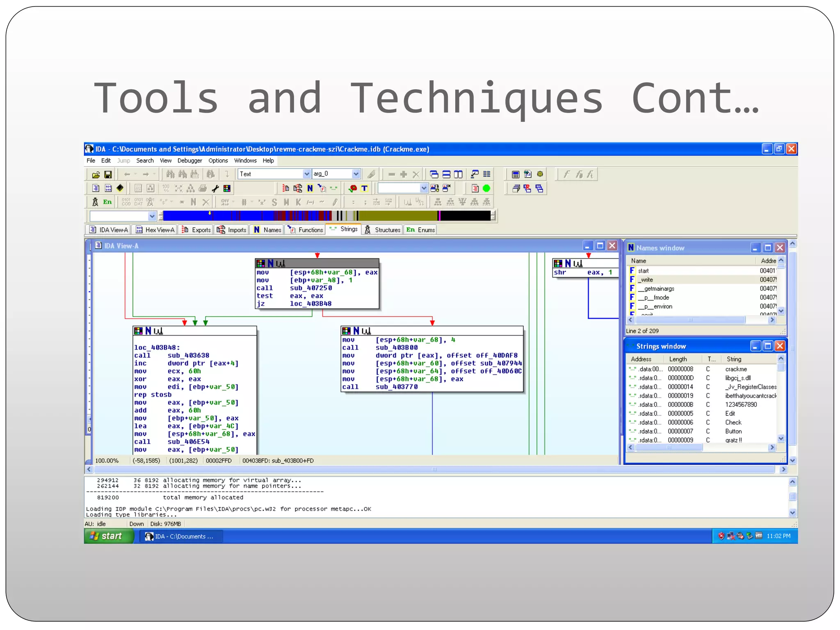Save the database with the floppy icon
840x630 pixels.
[108, 174]
